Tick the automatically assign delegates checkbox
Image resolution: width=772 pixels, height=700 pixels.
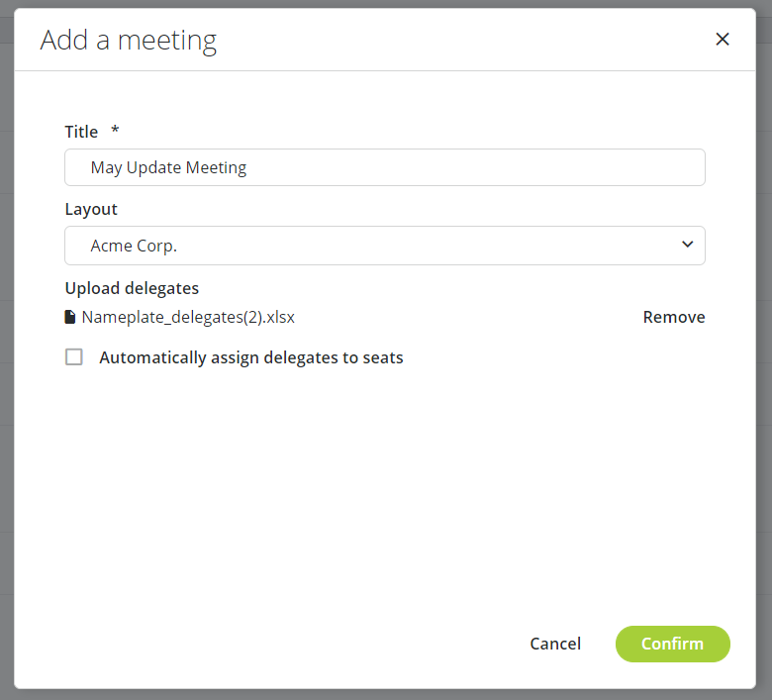[74, 357]
